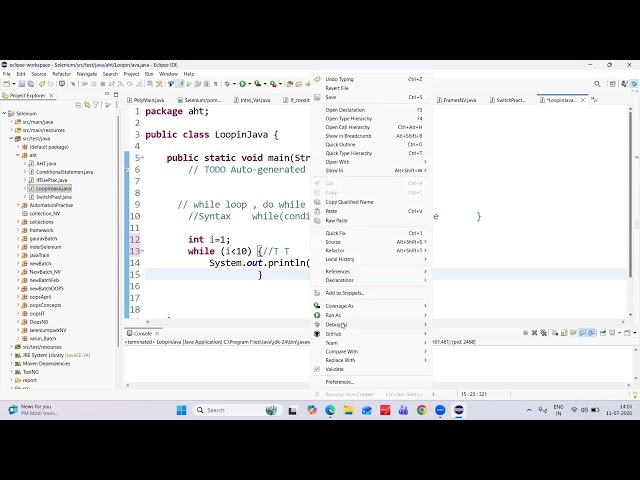Click Remove Launch X icon in Console
This screenshot has width=640, height=480.
tap(534, 333)
